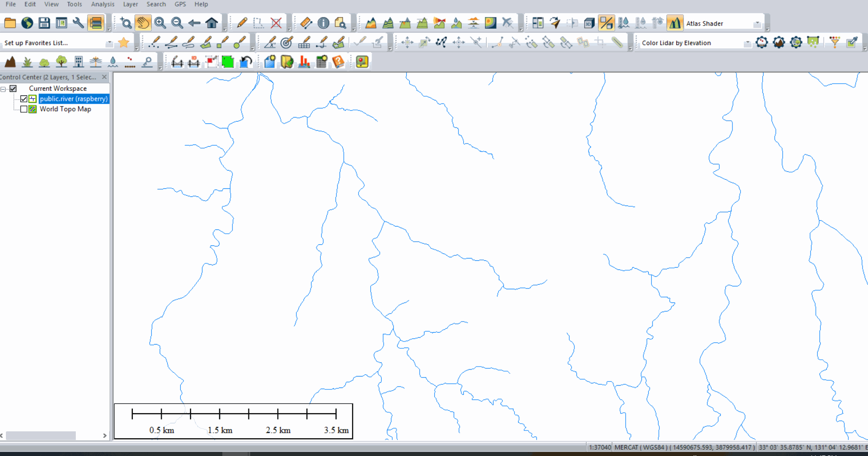Screen dimensions: 868x456
Task: Enable the World Topo Map layer
Action: pos(24,109)
